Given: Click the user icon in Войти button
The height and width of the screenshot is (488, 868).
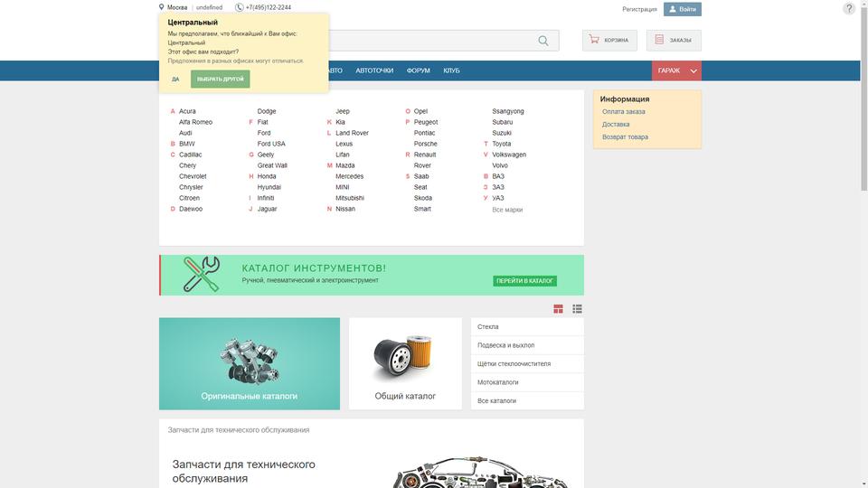Looking at the screenshot, I should point(672,9).
